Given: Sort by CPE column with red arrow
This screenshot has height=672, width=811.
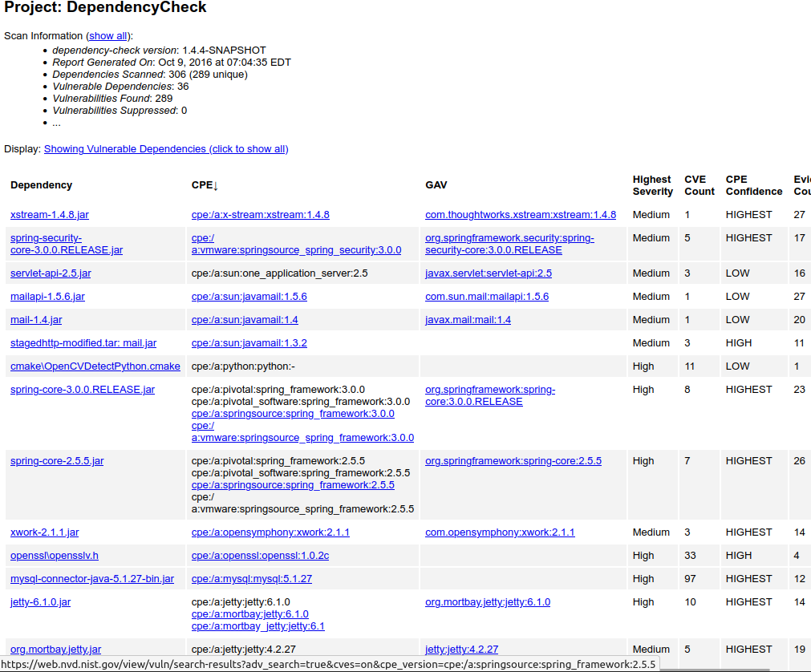Looking at the screenshot, I should [205, 185].
